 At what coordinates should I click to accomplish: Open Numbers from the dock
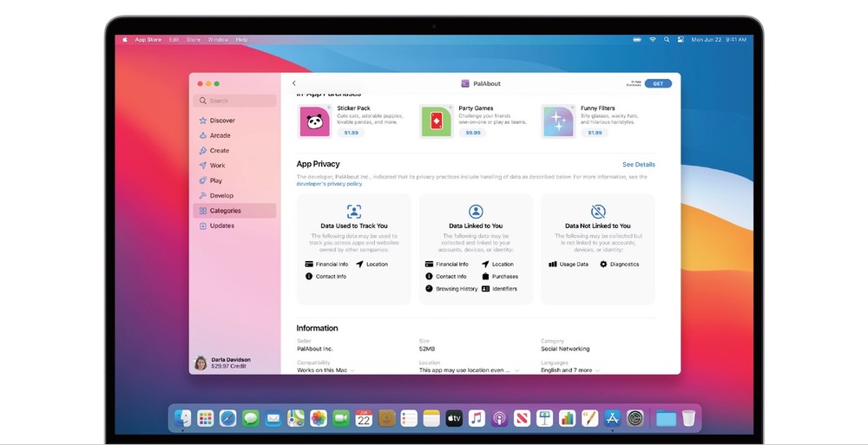pyautogui.click(x=568, y=418)
